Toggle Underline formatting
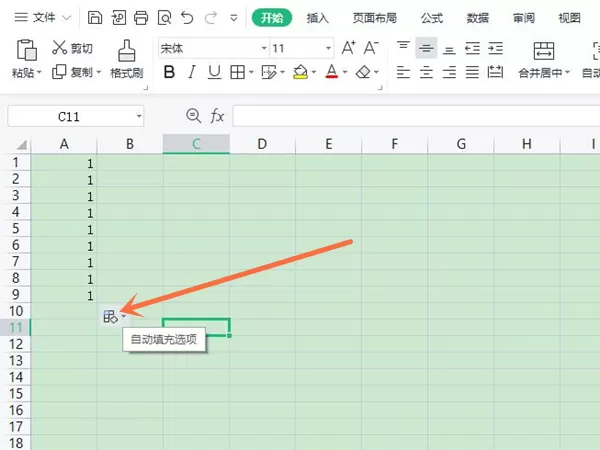 tap(214, 72)
